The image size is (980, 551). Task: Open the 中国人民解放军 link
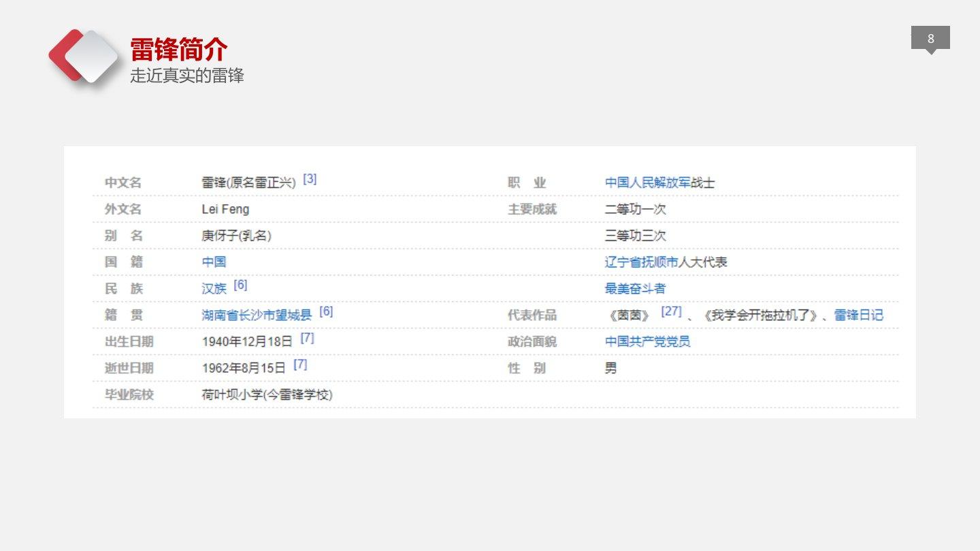coord(647,183)
